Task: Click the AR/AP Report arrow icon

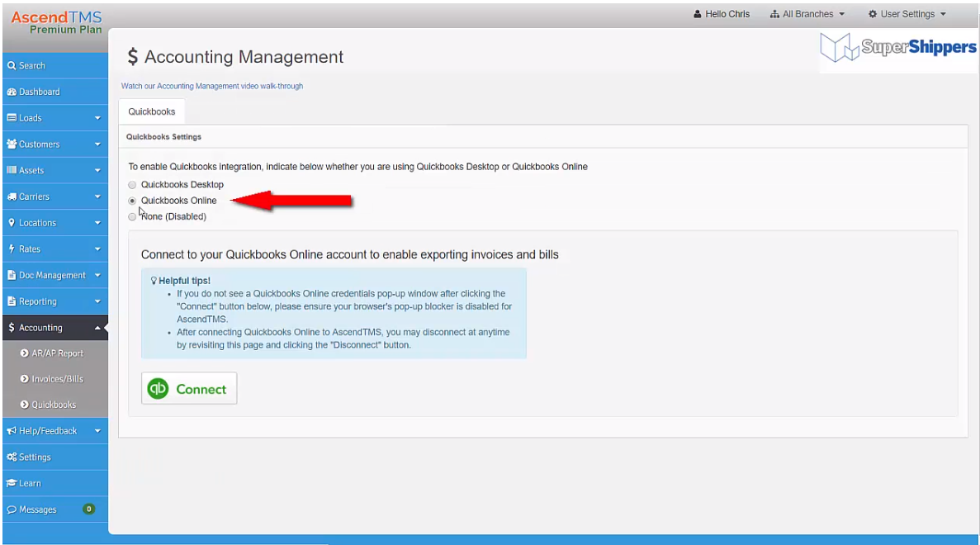Action: (25, 353)
